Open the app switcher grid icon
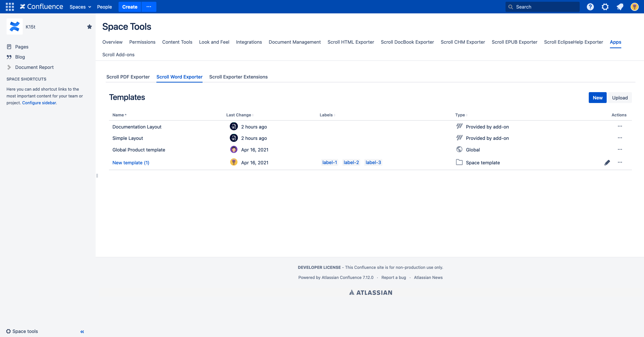The width and height of the screenshot is (644, 337). pyautogui.click(x=10, y=7)
